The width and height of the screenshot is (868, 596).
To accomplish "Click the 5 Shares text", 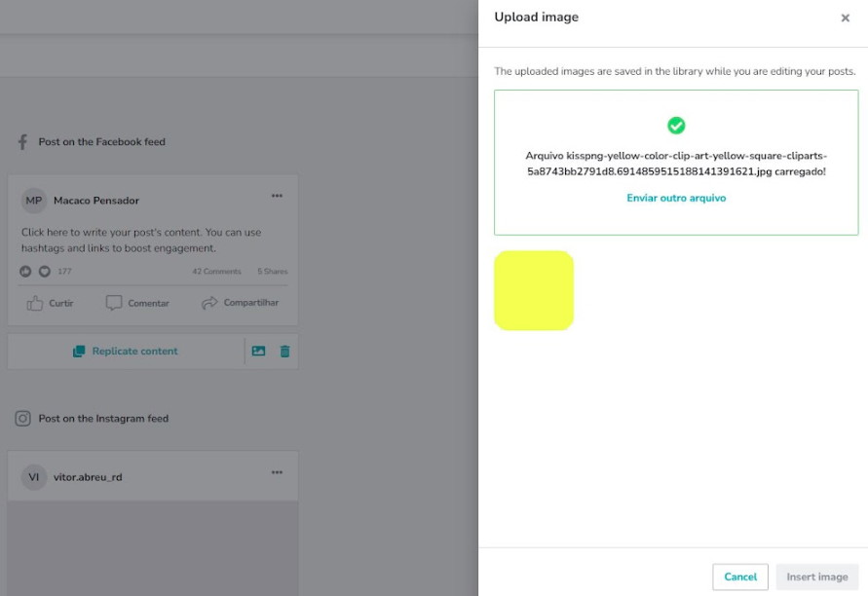I will click(x=273, y=271).
